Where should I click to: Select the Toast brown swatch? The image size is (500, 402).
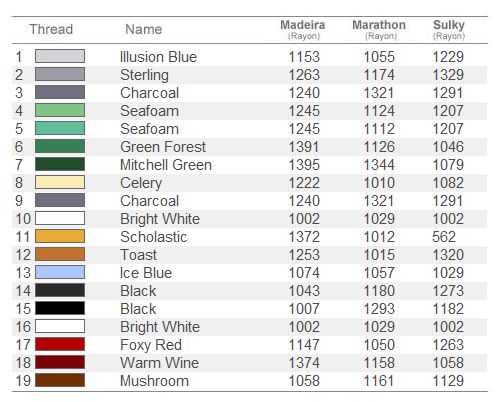pyautogui.click(x=60, y=254)
